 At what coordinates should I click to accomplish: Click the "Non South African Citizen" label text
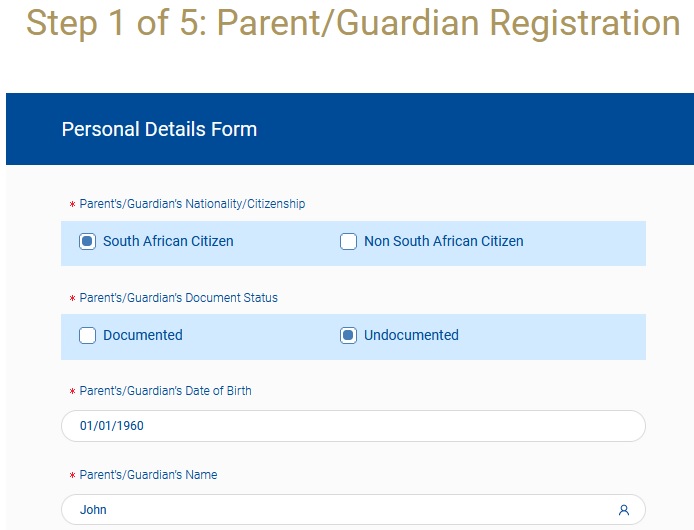443,241
